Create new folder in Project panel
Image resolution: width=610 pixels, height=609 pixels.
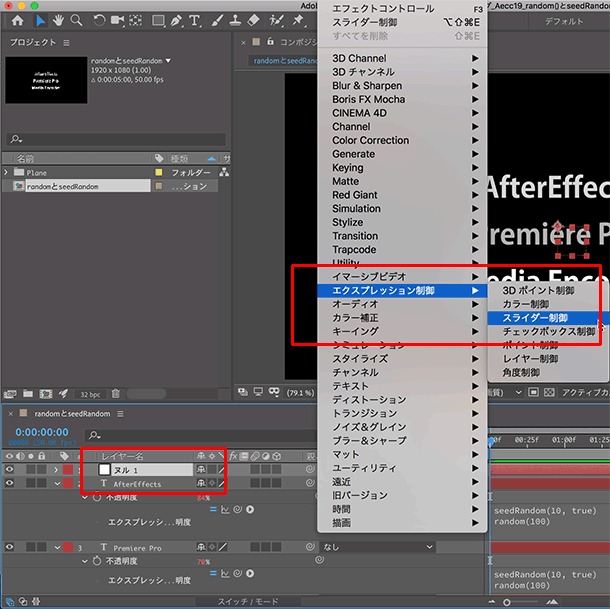pyautogui.click(x=28, y=393)
